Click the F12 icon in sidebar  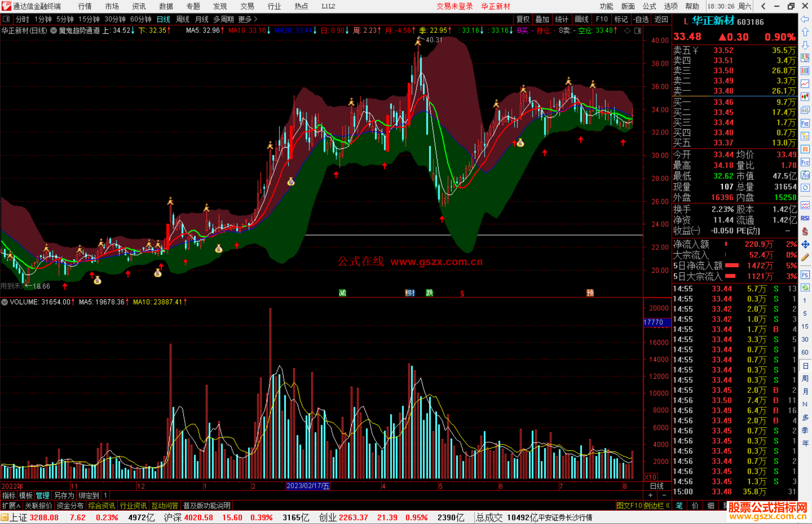(805, 162)
